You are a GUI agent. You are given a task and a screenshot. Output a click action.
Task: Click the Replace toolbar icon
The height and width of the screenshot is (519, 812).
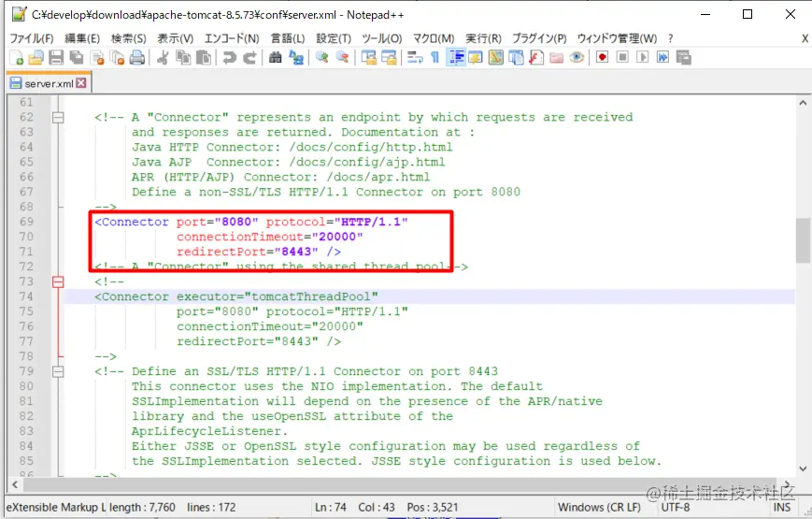296,58
